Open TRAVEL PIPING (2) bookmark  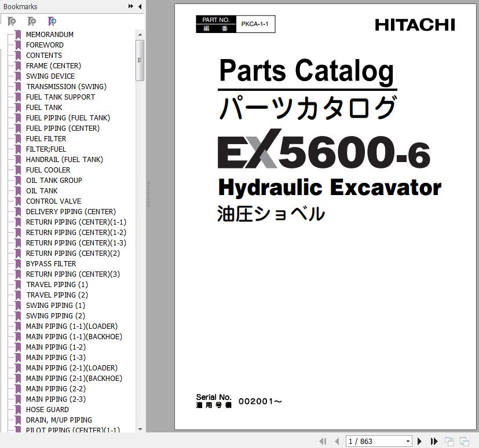click(57, 295)
